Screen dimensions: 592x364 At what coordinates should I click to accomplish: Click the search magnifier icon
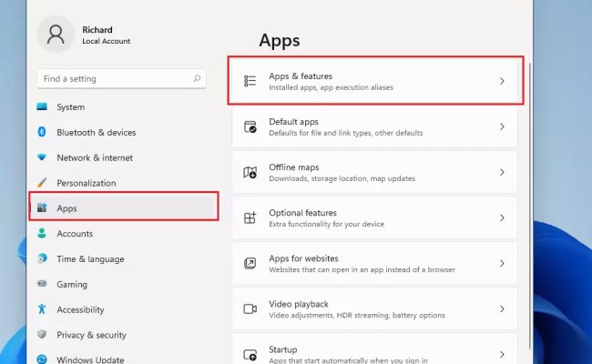click(197, 78)
